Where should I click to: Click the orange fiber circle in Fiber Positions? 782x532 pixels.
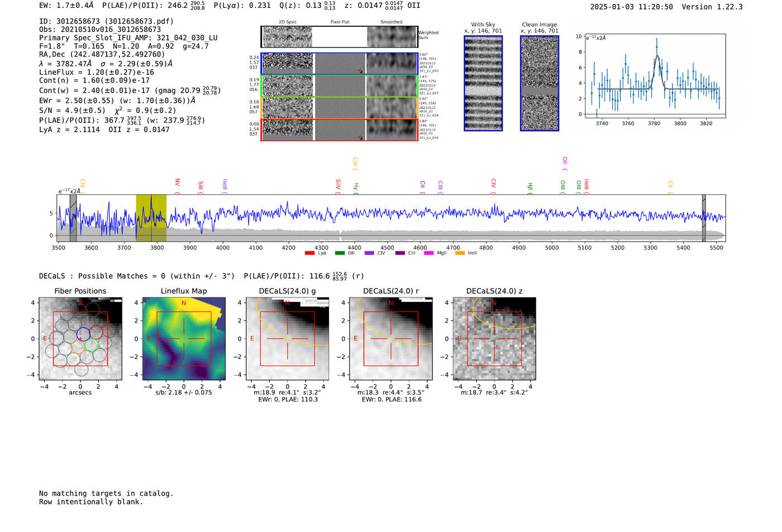79,347
